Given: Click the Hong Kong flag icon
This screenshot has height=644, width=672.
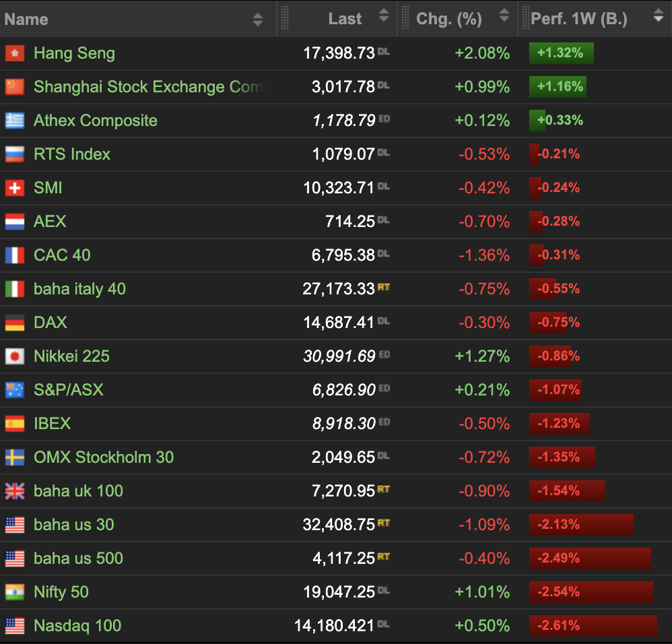Looking at the screenshot, I should (15, 53).
